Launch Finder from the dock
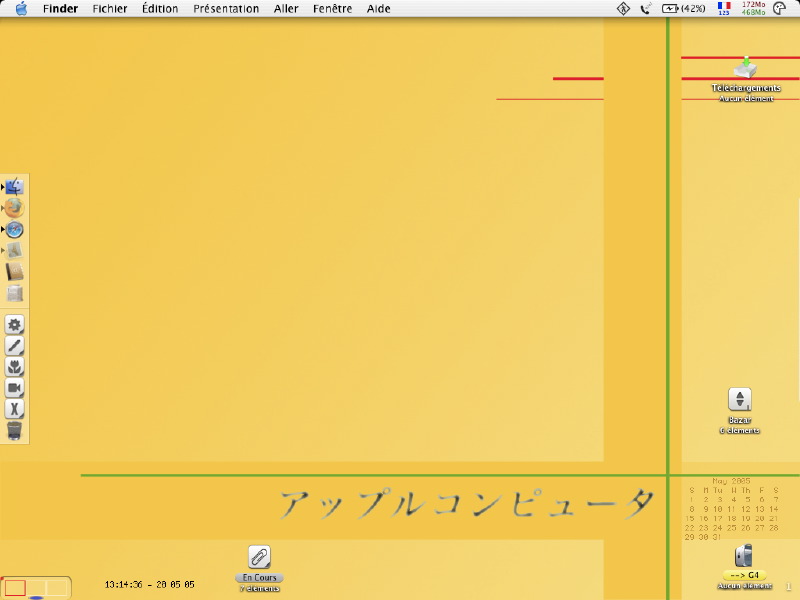The width and height of the screenshot is (800, 600). pyautogui.click(x=14, y=187)
